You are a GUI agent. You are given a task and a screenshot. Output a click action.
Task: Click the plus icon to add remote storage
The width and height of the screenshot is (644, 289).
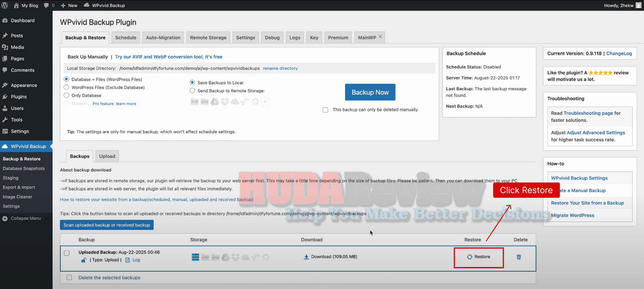(265, 101)
